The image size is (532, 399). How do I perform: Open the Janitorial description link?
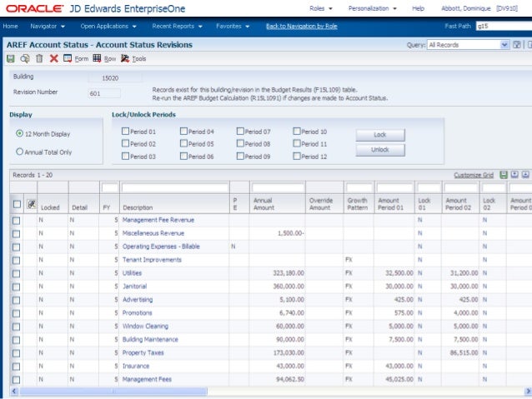(134, 287)
